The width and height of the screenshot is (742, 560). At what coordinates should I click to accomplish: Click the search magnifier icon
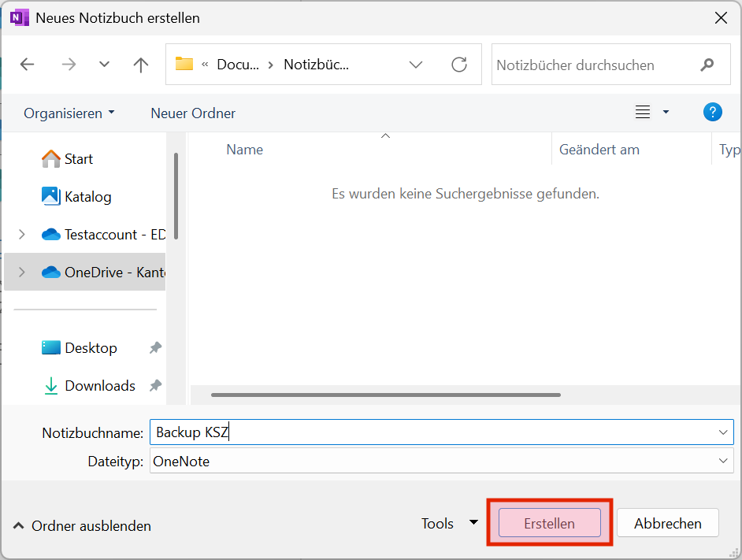(707, 65)
